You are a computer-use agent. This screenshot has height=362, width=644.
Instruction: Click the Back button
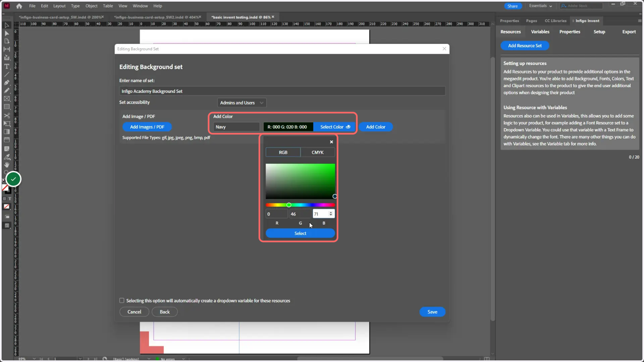pyautogui.click(x=165, y=312)
